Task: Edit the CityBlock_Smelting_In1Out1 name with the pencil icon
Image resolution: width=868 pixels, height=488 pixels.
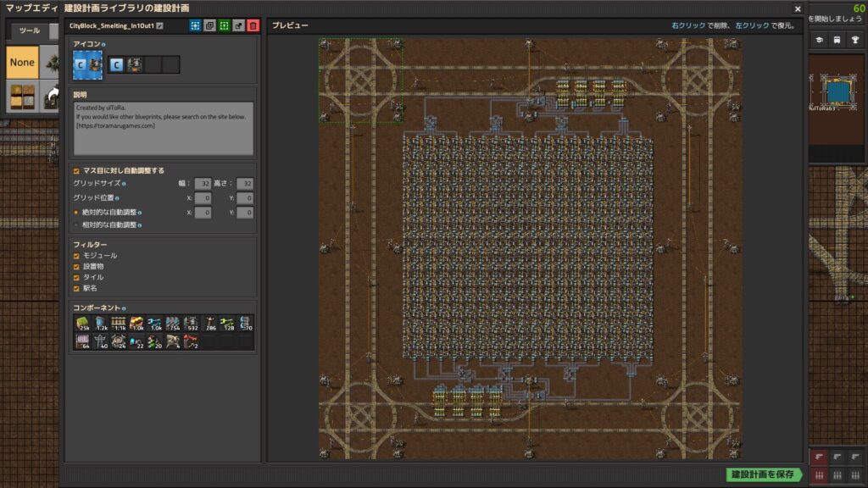Action: tap(160, 25)
